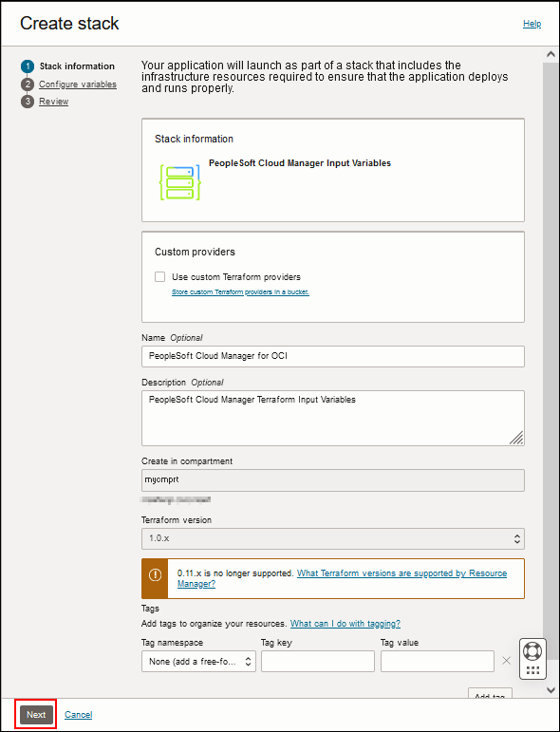Click the lifebuoy support icon

[532, 650]
